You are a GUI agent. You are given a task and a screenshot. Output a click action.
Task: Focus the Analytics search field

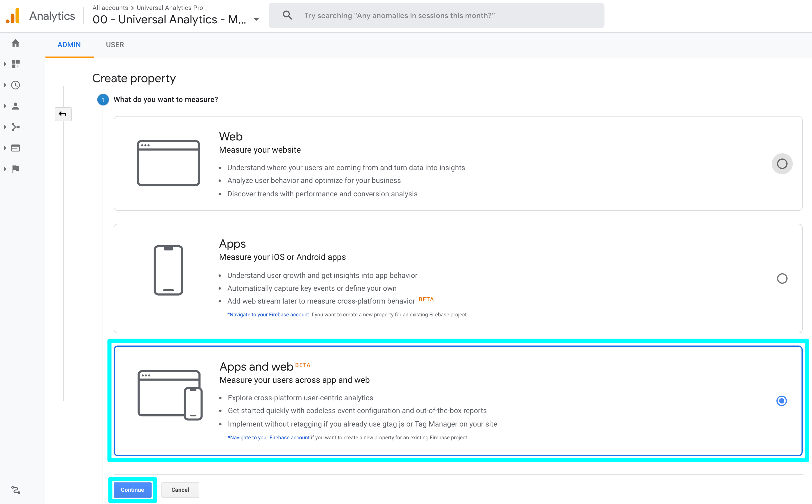[x=436, y=15]
